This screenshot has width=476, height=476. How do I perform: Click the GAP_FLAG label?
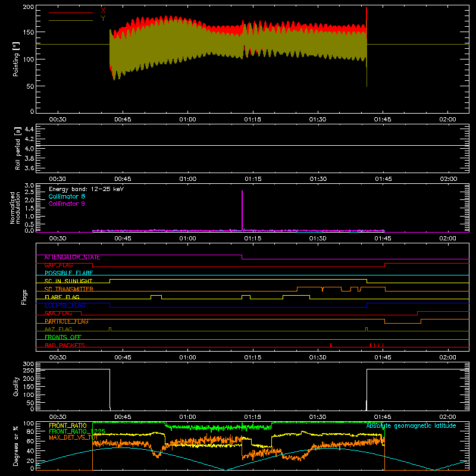click(x=58, y=265)
